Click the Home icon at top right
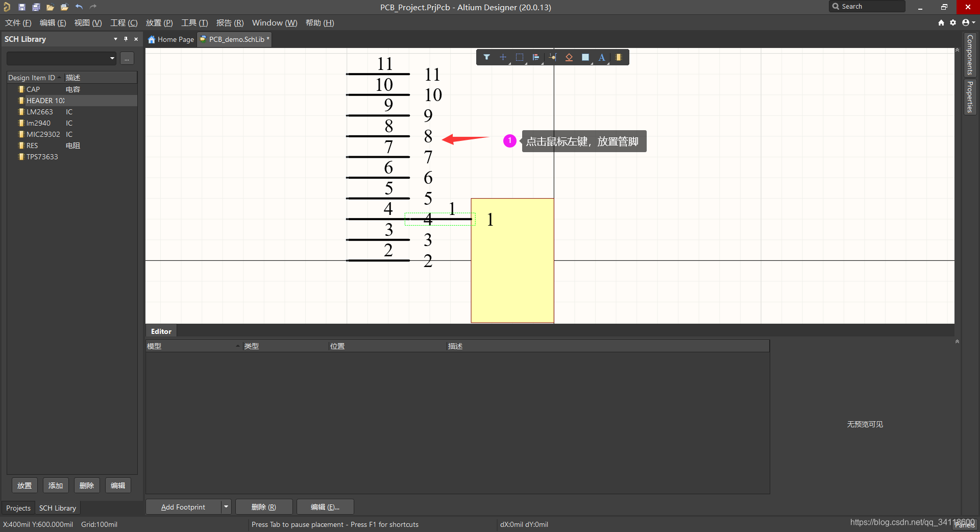The image size is (980, 532). 941,22
